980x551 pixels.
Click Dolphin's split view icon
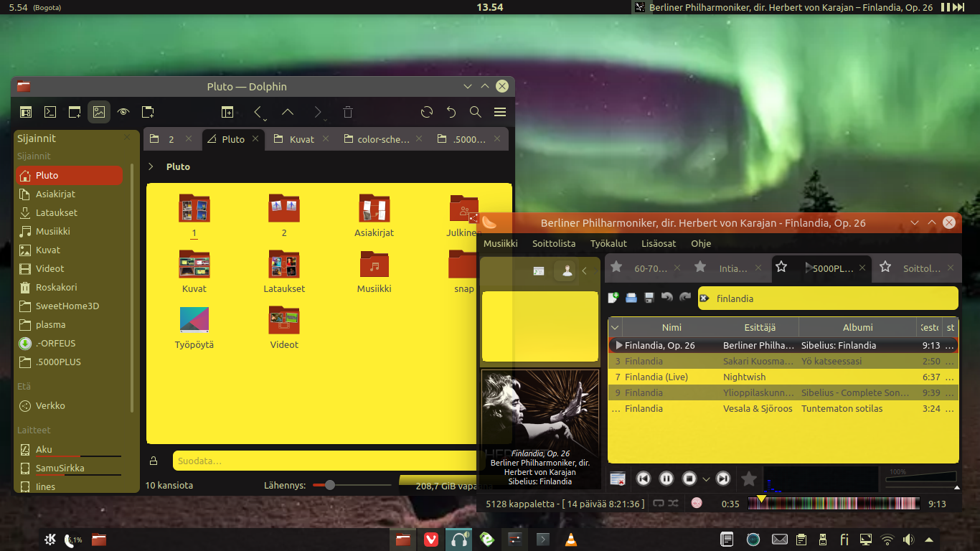coord(227,112)
